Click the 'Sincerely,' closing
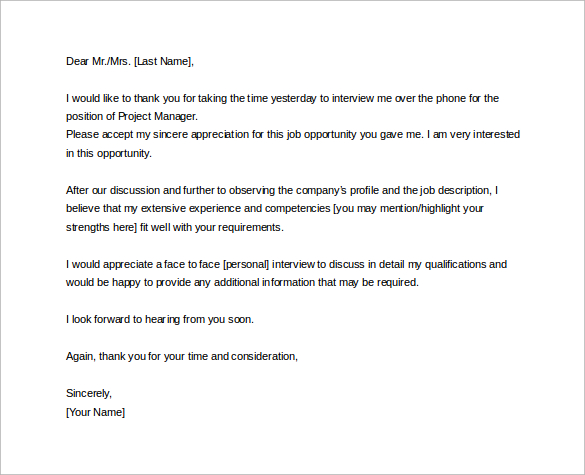 pyautogui.click(x=89, y=394)
